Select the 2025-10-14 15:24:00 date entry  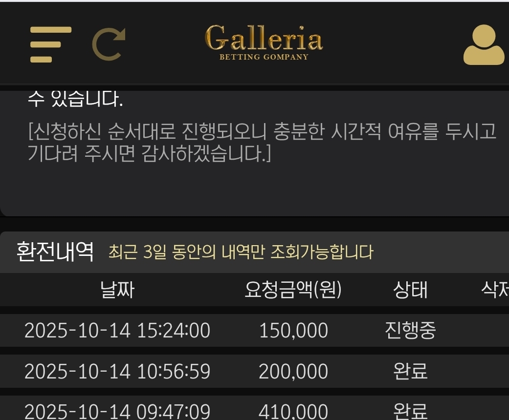click(117, 331)
